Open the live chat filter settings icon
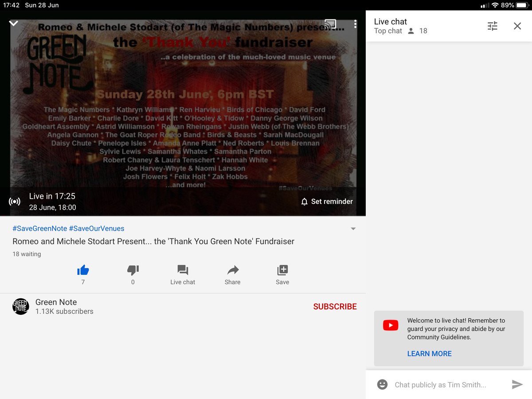Screen dimensions: 532x399 [x=493, y=26]
